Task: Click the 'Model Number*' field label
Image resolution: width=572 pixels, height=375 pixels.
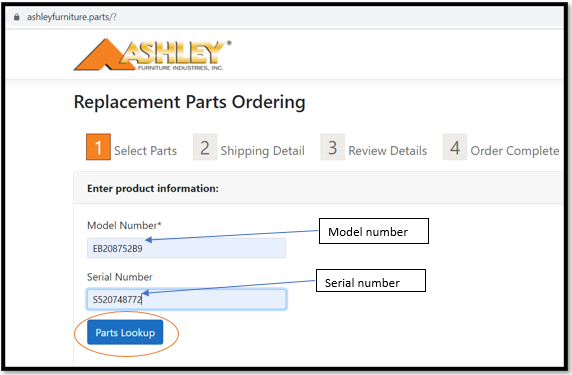Action: [x=124, y=225]
